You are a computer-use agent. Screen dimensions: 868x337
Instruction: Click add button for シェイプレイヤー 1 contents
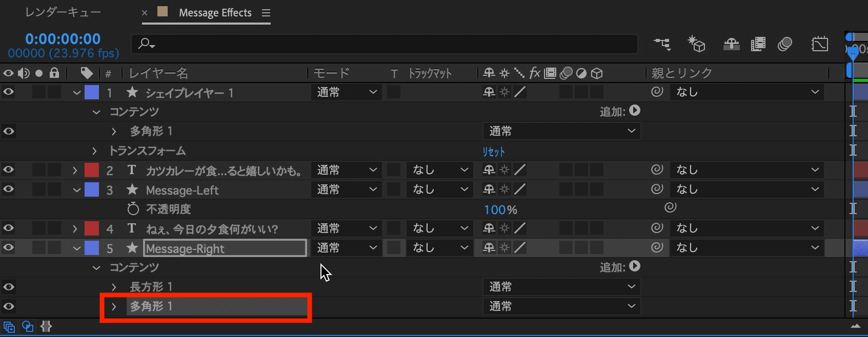pyautogui.click(x=635, y=111)
